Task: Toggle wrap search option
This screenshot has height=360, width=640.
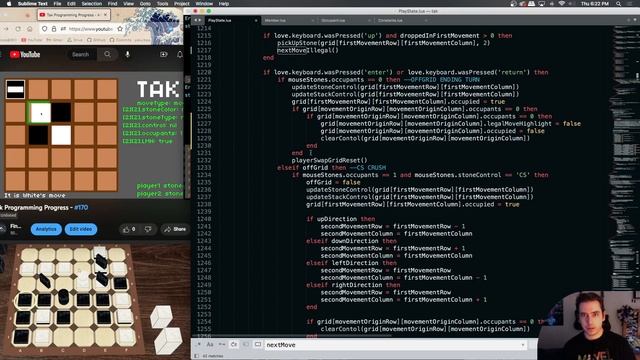Action: pyautogui.click(x=234, y=344)
